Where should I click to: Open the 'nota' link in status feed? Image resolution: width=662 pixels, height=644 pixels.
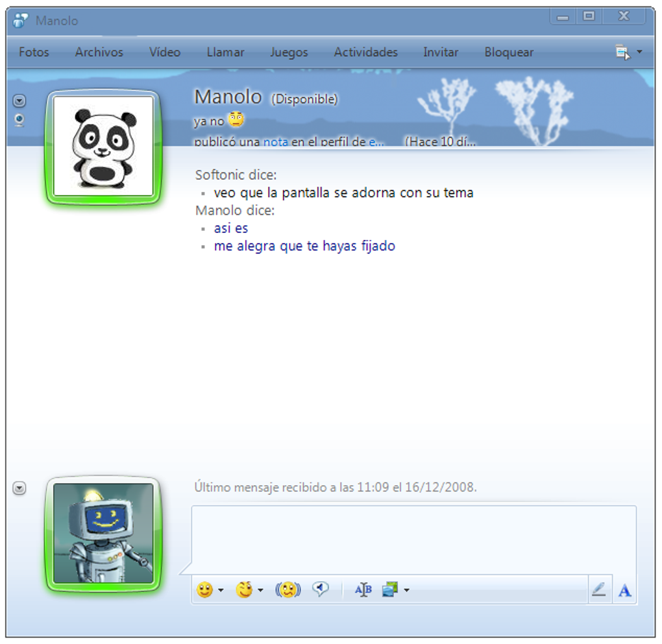pyautogui.click(x=275, y=142)
